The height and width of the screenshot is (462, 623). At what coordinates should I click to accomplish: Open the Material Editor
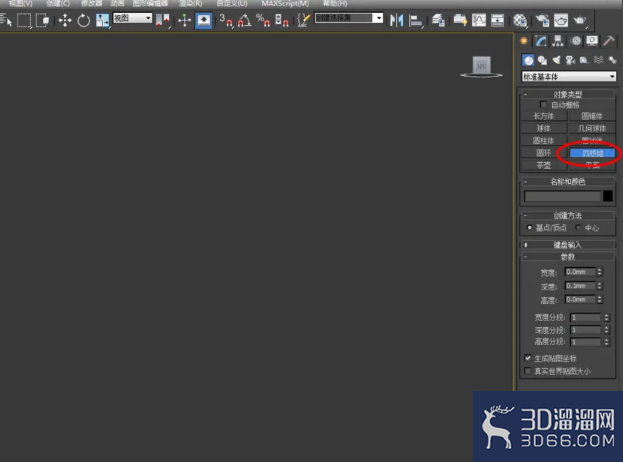click(x=519, y=20)
